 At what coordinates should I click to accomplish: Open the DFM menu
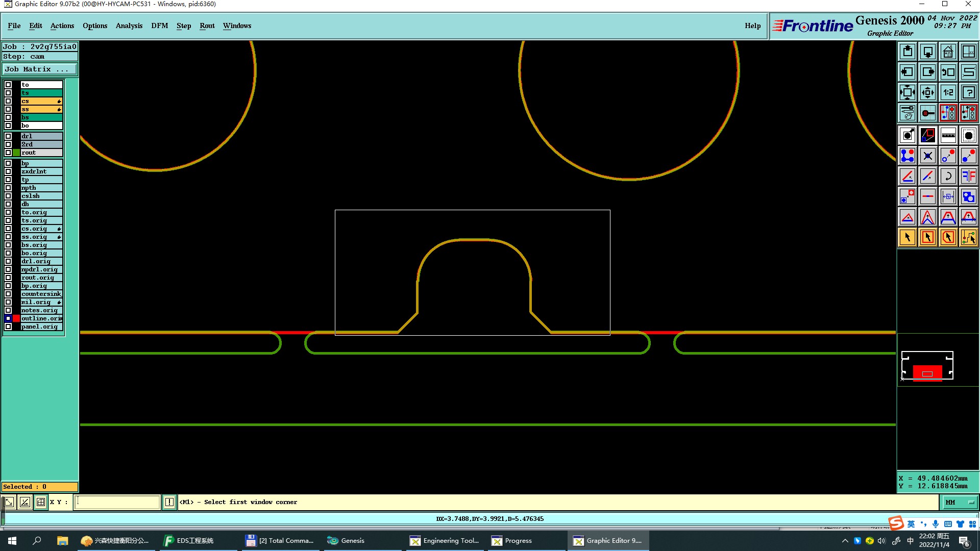pos(159,26)
